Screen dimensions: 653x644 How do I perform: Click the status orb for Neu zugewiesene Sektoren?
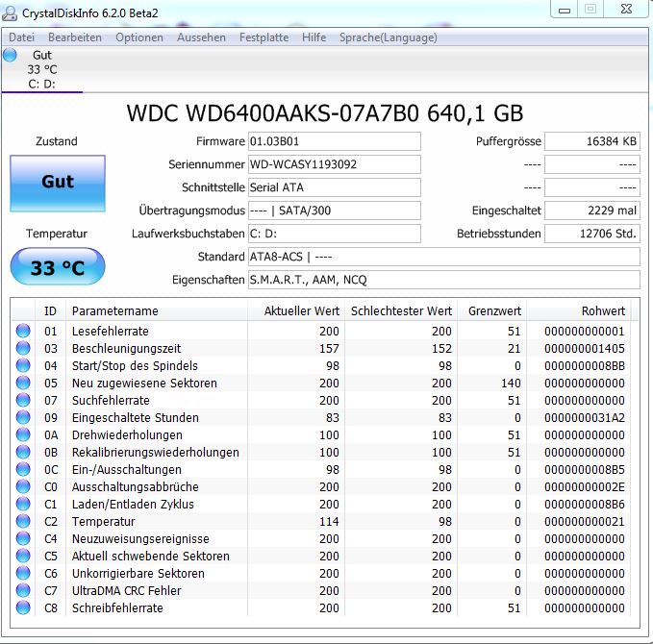point(23,383)
